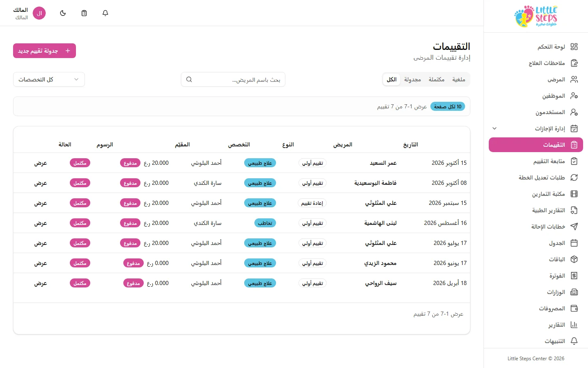
Task: Click patient name فاطمة البوسعيدية
Action: (375, 183)
